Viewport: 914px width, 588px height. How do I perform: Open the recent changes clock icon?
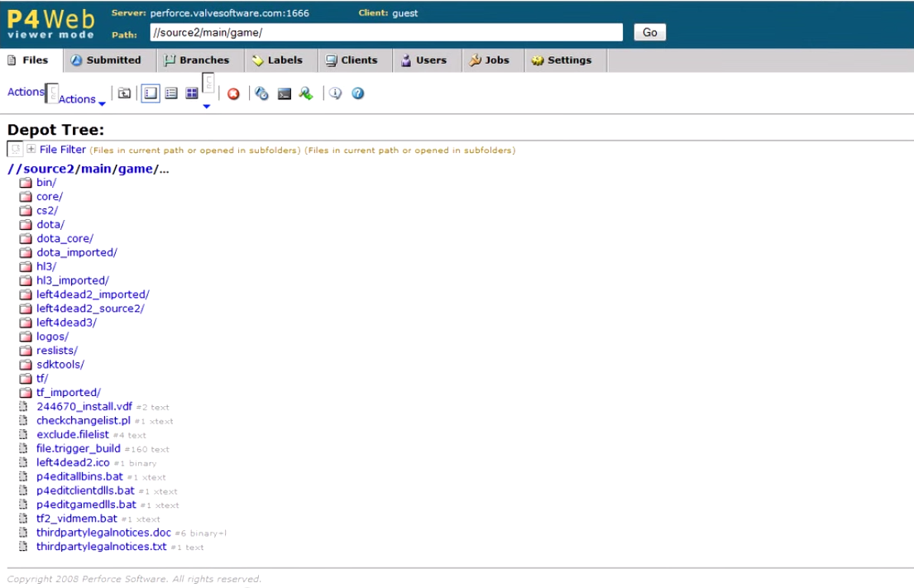(x=261, y=93)
